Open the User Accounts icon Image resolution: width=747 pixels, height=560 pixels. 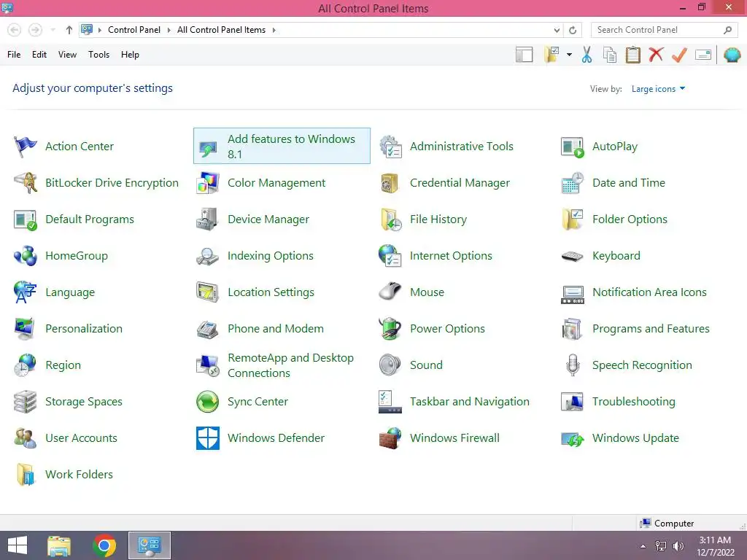click(x=26, y=438)
